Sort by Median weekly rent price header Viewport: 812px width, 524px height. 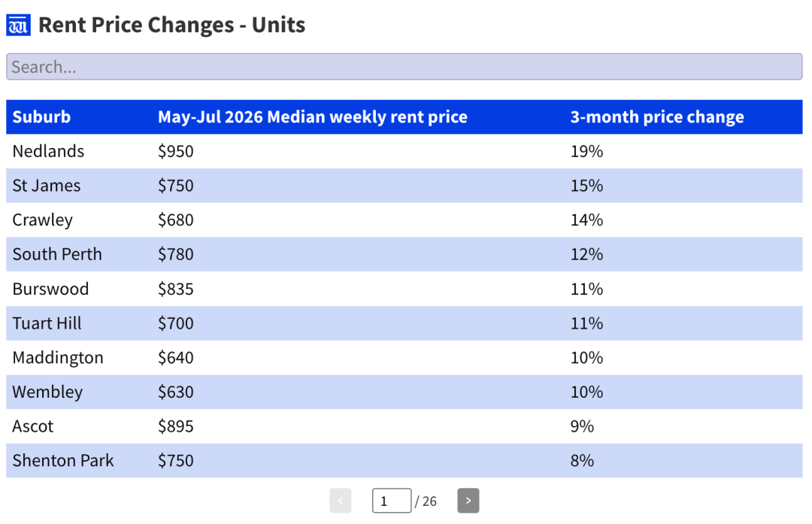click(313, 117)
